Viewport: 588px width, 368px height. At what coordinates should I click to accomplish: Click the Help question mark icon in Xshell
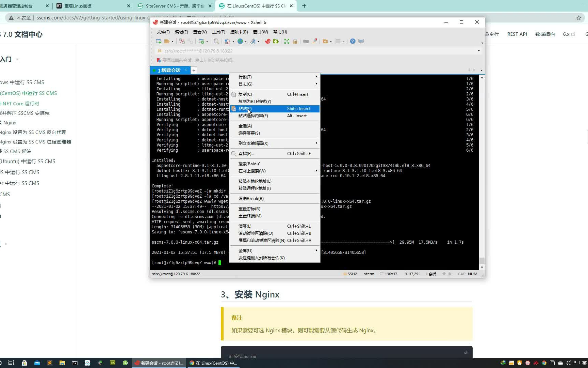coord(353,41)
